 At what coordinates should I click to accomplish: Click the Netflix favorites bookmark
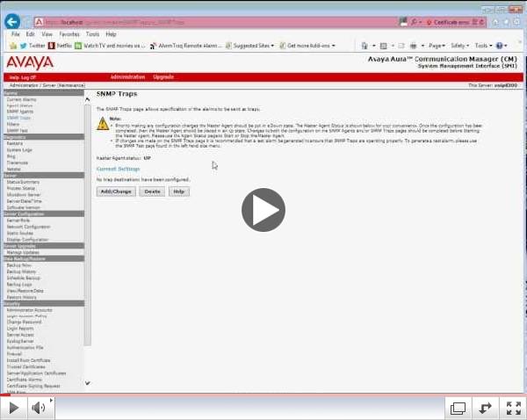point(60,46)
